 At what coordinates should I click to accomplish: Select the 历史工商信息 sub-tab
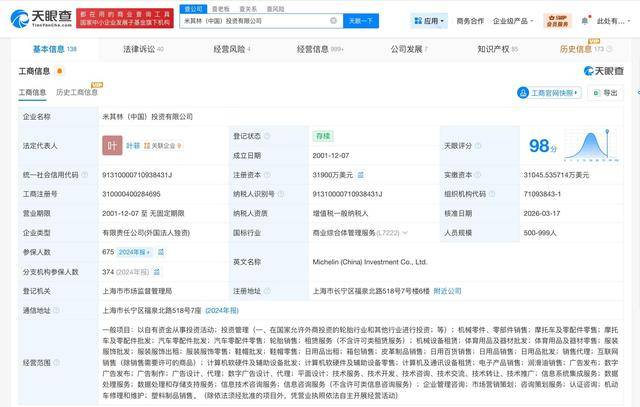pos(76,93)
